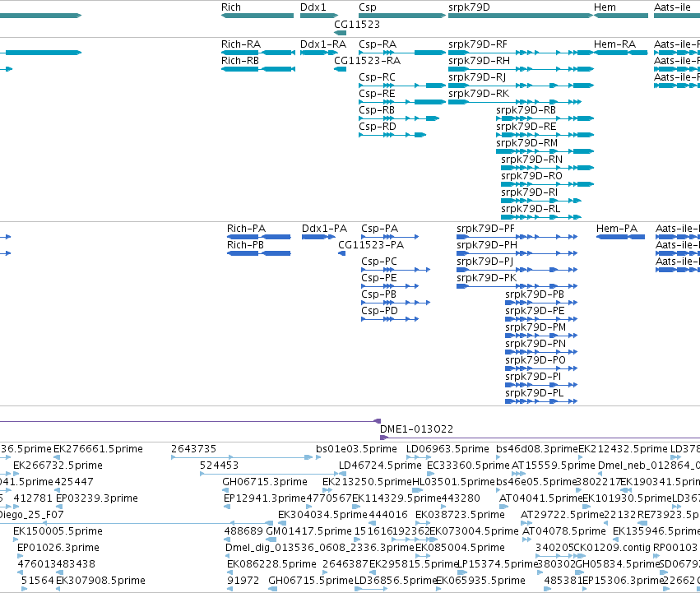Viewport: 700px width, 593px height.
Task: Click the Csp gene name
Action: click(368, 7)
